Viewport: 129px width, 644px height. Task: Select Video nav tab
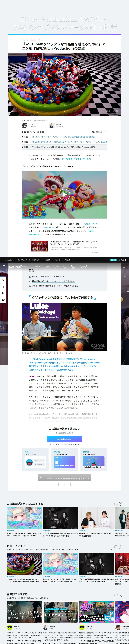point(65,267)
